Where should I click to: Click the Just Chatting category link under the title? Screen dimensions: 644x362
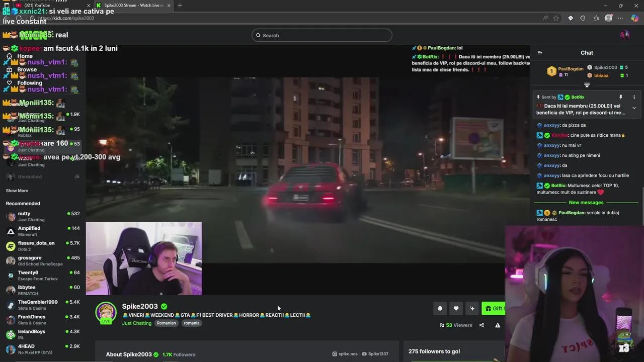click(x=136, y=323)
